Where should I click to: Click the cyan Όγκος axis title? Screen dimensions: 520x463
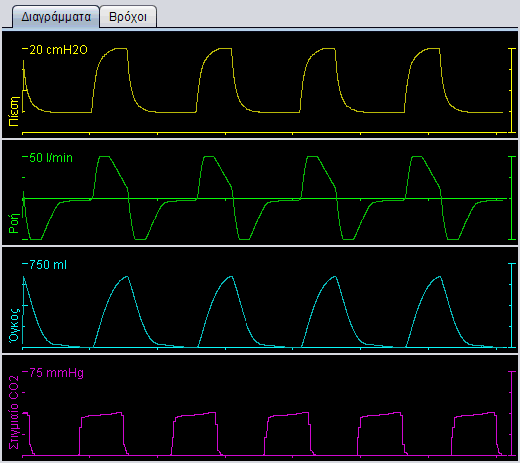(14, 325)
